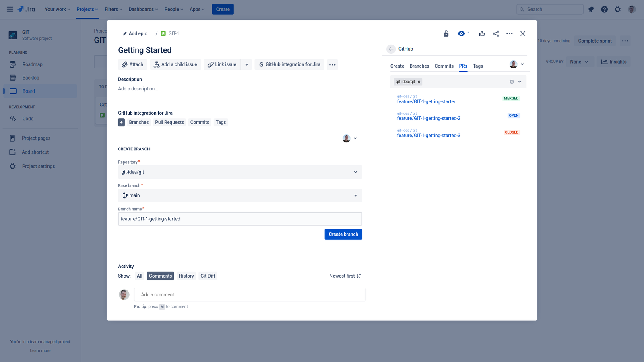Open the Repository git-idea/git dropdown

[240, 172]
